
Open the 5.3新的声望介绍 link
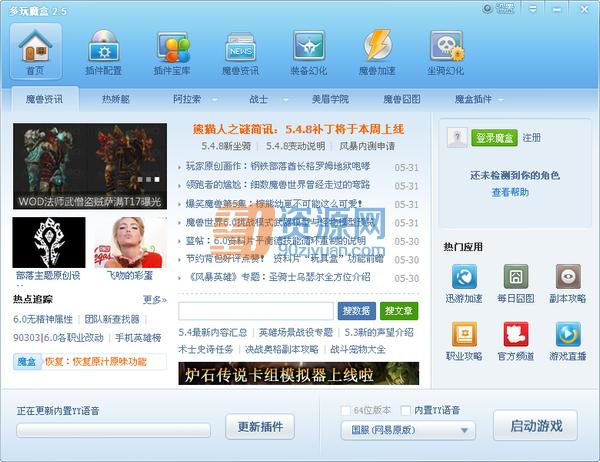pos(379,332)
